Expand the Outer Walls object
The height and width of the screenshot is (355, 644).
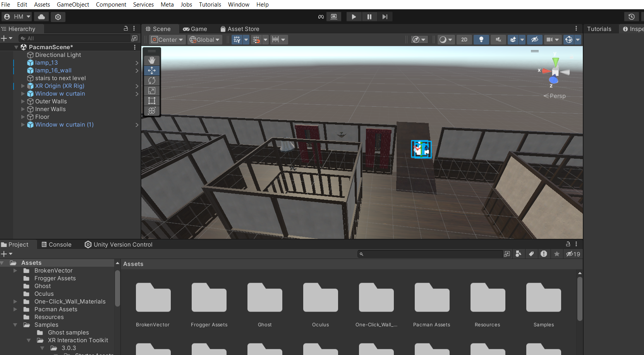tap(23, 101)
